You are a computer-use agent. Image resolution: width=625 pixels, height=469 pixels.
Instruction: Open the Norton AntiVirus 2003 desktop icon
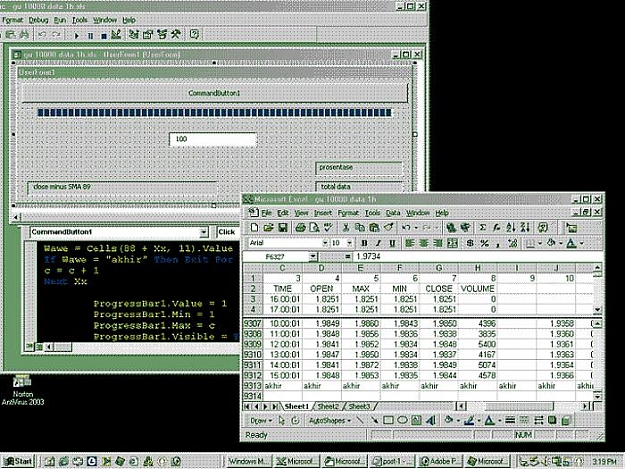[x=23, y=390]
